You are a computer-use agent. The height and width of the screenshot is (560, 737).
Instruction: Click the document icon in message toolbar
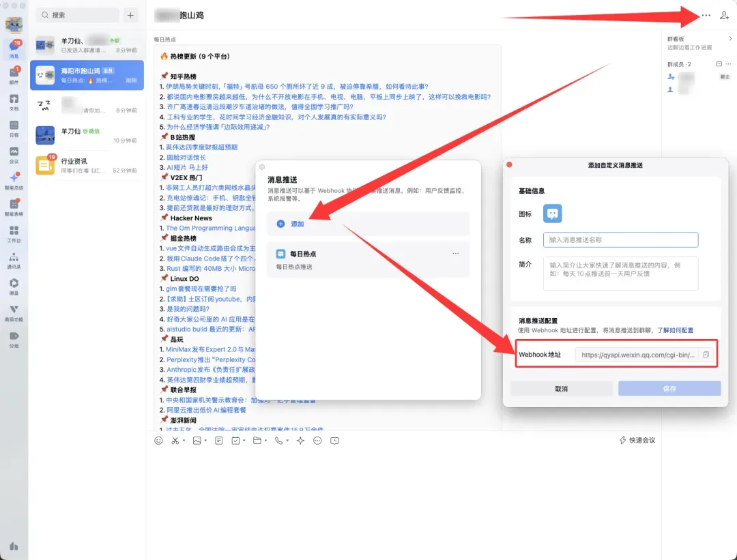pyautogui.click(x=219, y=441)
